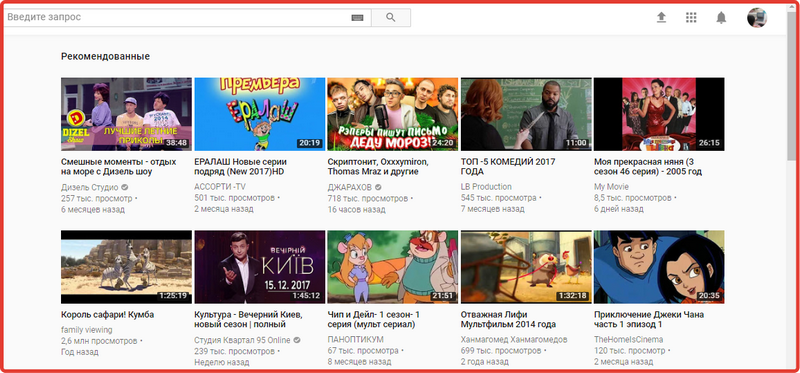This screenshot has height=373, width=800.
Task: Open the zebra Кумба thumbnail
Action: (x=127, y=267)
